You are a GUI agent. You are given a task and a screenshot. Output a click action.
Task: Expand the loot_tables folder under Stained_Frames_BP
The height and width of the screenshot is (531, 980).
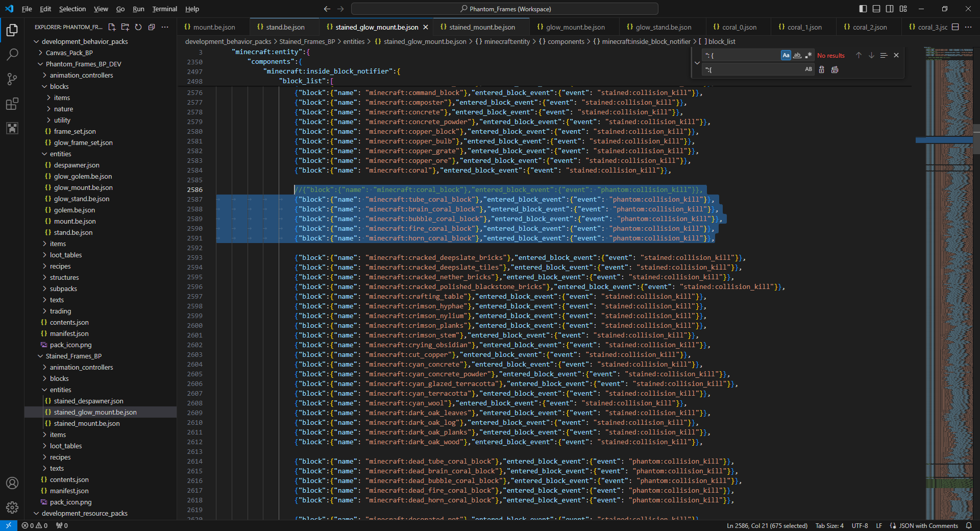(66, 446)
